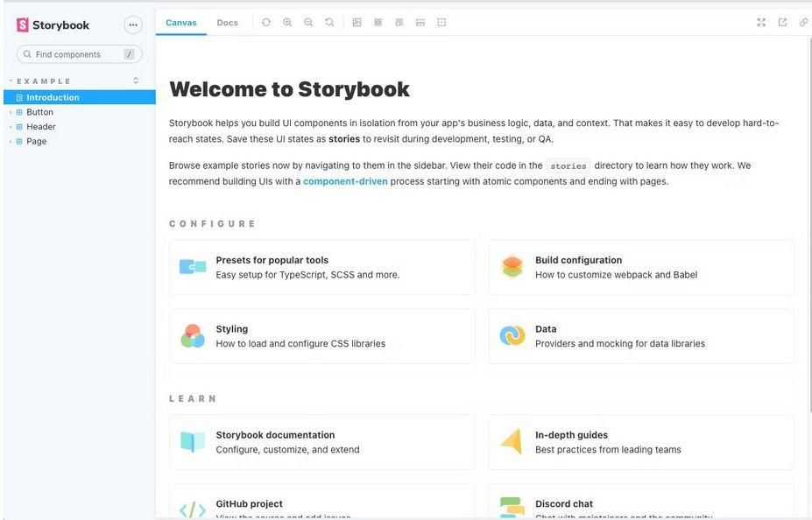Copy the story link
The height and width of the screenshot is (520, 812).
coord(801,21)
